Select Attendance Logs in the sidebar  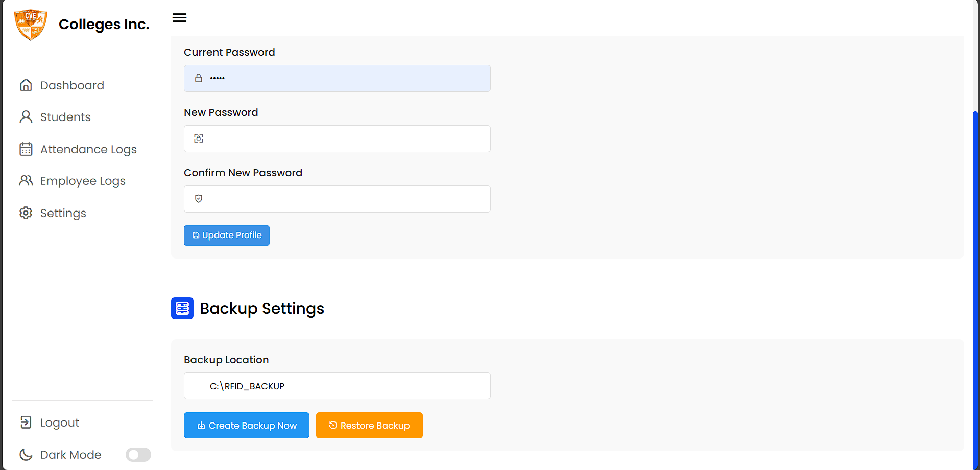pyautogui.click(x=88, y=149)
